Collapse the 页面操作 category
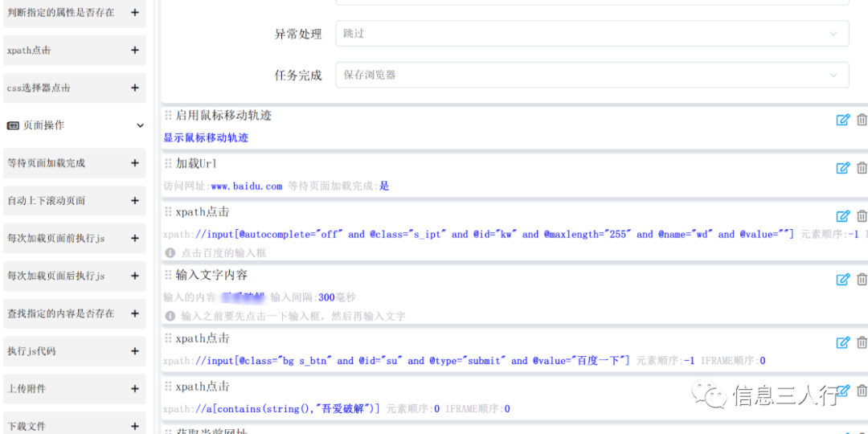The image size is (868, 434). [x=140, y=125]
